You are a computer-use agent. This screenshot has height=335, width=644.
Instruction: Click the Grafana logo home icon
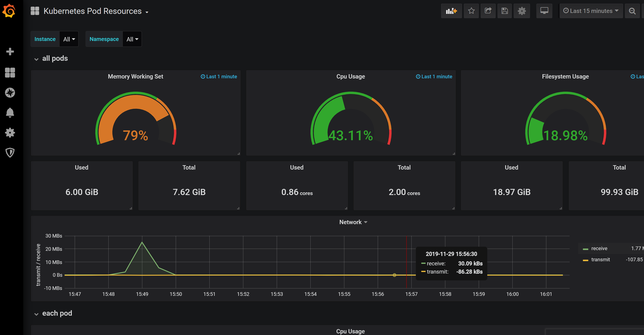9,11
